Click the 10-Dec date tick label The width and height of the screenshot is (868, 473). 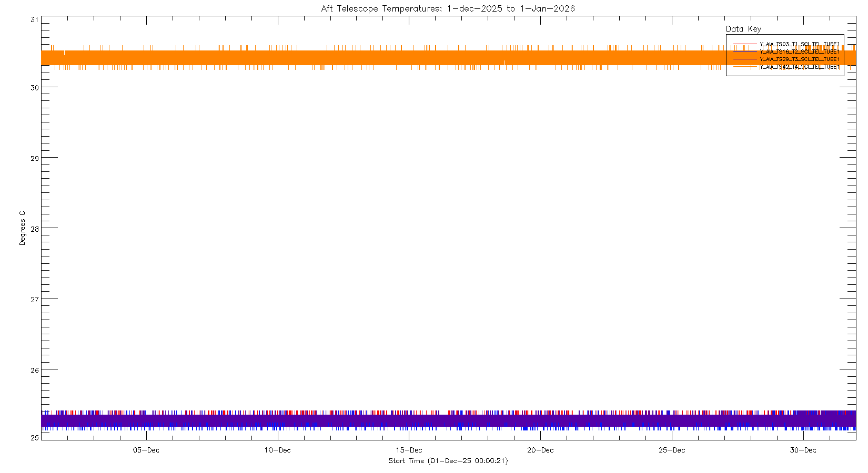pyautogui.click(x=277, y=450)
